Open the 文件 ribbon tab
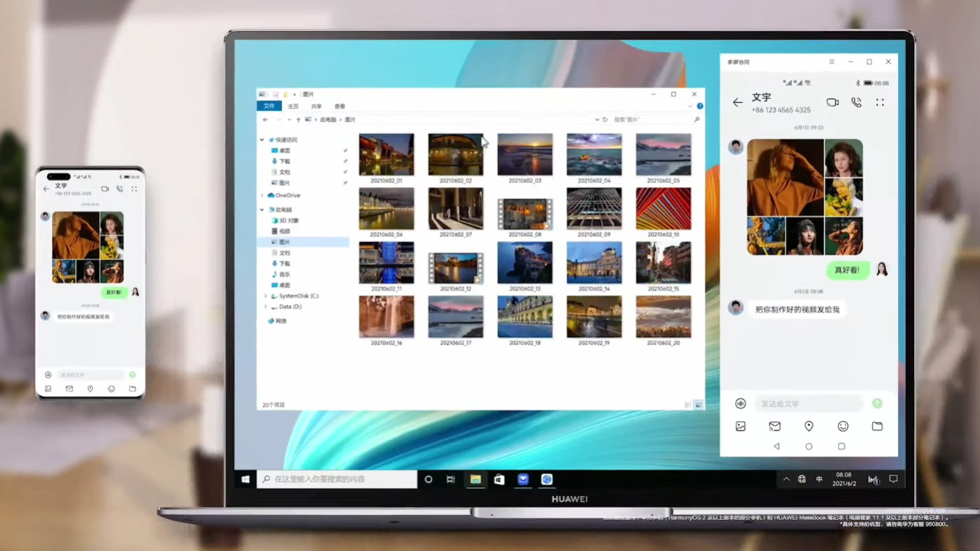This screenshot has height=551, width=980. point(269,107)
